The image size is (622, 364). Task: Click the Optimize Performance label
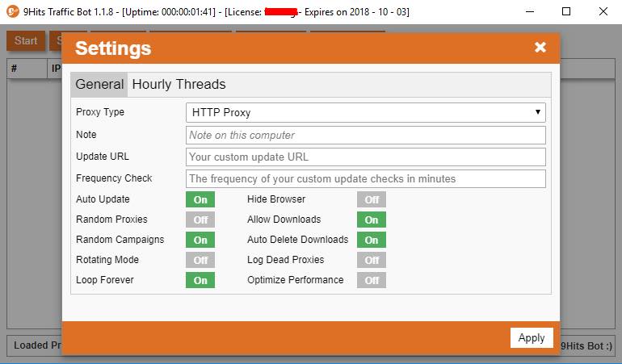click(x=295, y=280)
